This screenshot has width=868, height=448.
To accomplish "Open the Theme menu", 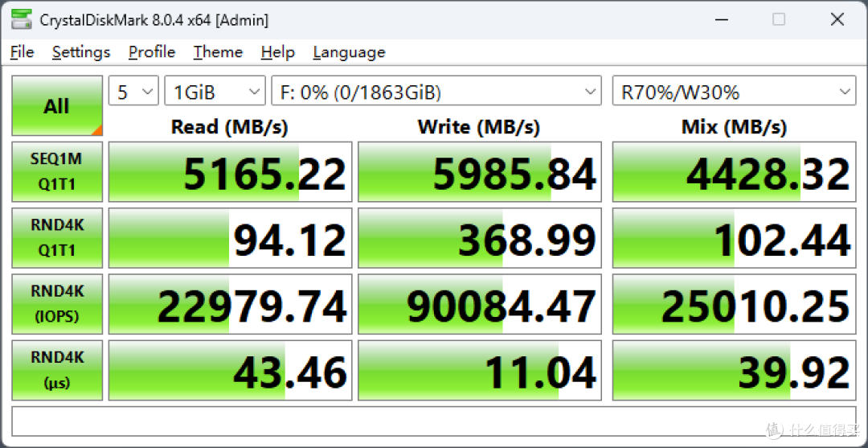I will (x=218, y=52).
